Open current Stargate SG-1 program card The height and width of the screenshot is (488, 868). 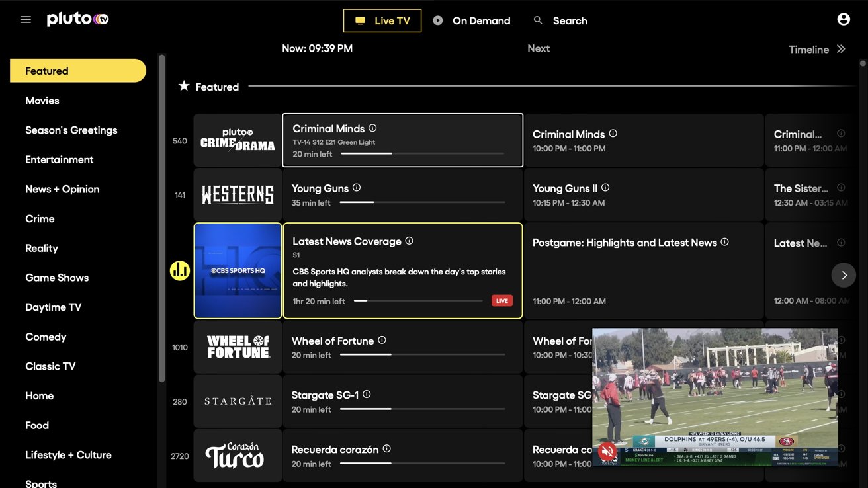click(x=402, y=401)
